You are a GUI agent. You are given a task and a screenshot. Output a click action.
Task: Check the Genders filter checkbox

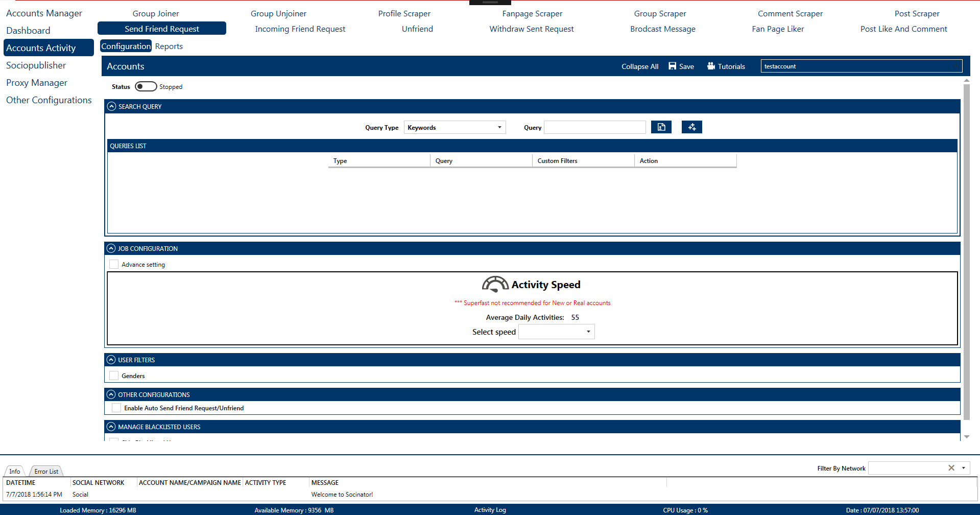pos(114,376)
